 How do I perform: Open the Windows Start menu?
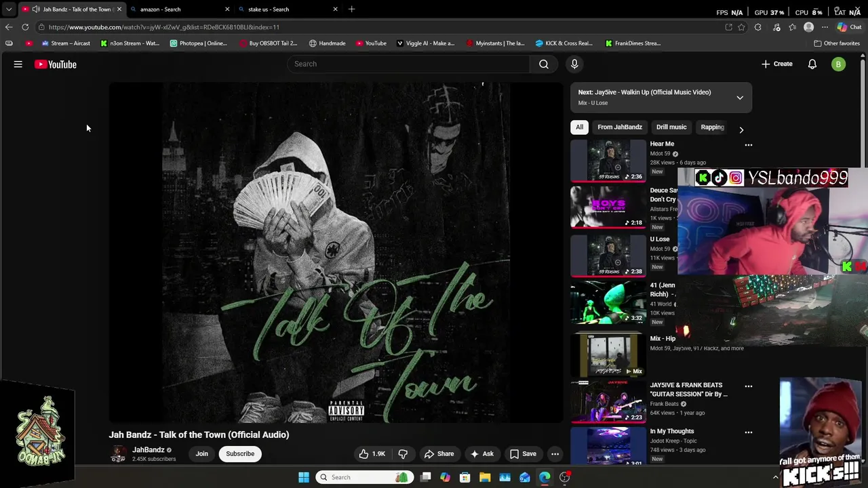pyautogui.click(x=304, y=477)
